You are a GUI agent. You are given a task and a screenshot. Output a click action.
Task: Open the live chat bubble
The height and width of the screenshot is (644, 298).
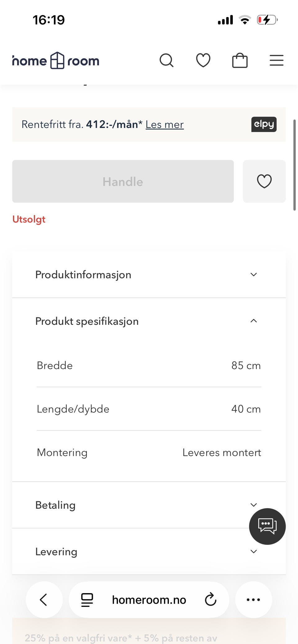267,526
